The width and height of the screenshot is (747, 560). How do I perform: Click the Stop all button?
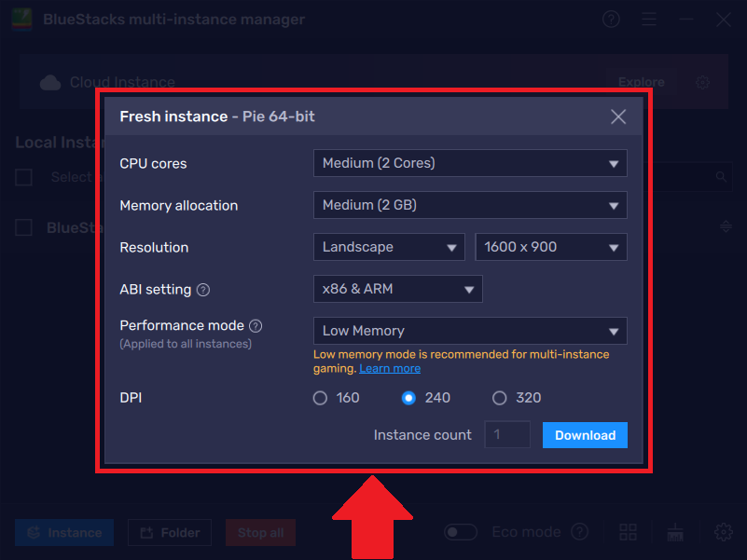(x=260, y=532)
